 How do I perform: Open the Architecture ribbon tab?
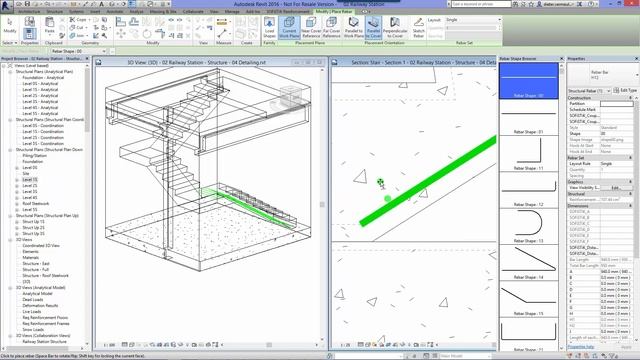(29, 11)
